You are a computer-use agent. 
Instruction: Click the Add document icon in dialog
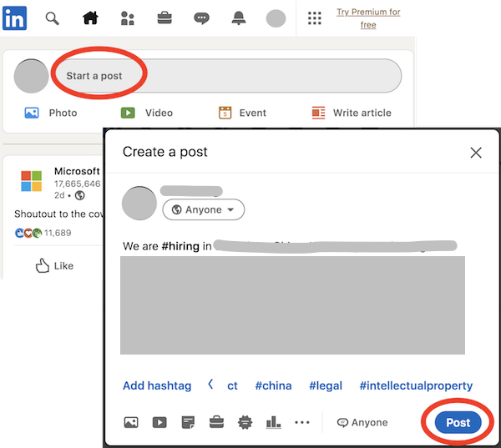tap(188, 422)
